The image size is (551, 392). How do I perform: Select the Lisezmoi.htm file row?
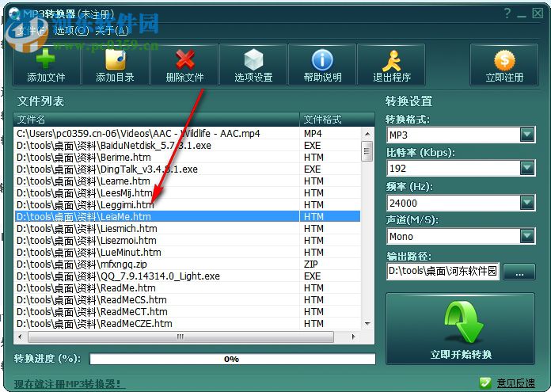[188, 241]
